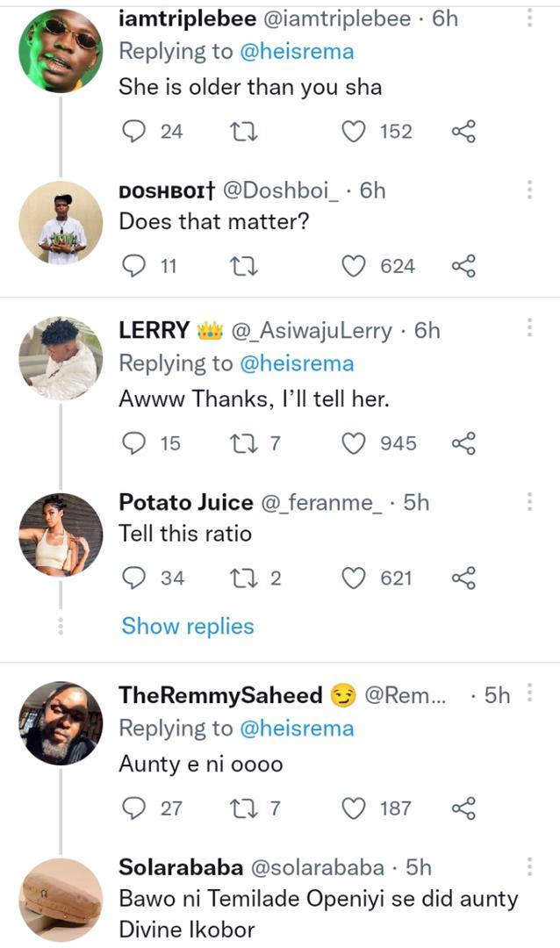Like Potato Juice's tweet with 621 likes

[x=354, y=578]
